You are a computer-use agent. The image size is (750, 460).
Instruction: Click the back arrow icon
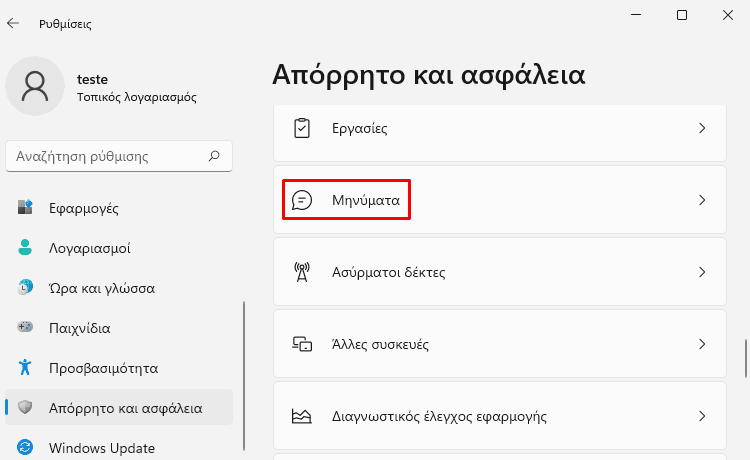(13, 23)
